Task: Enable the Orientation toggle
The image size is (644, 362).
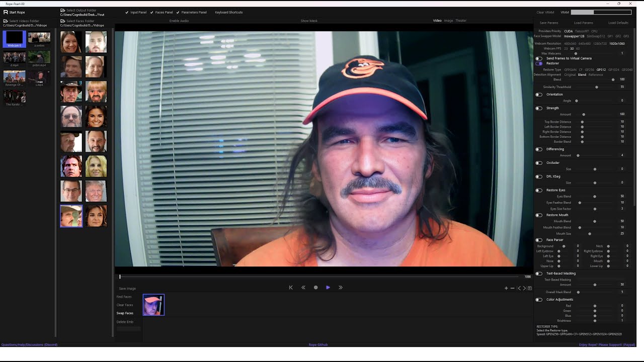Action: pyautogui.click(x=539, y=95)
